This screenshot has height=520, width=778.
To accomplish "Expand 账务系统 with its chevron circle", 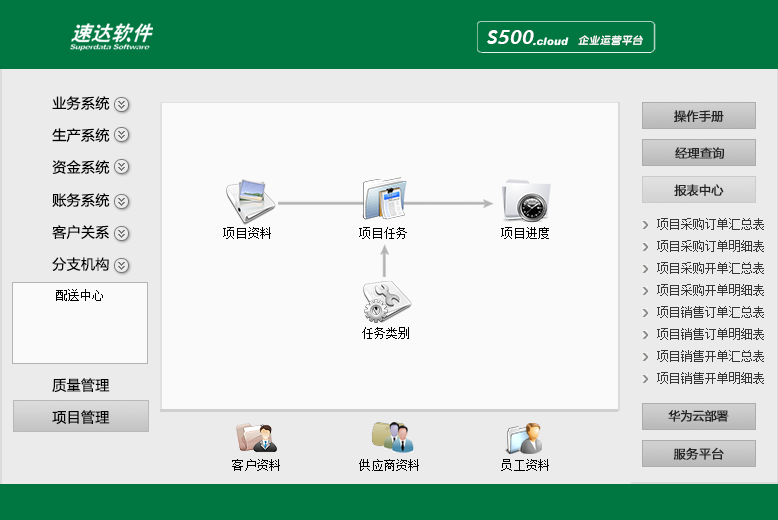I will coord(122,201).
